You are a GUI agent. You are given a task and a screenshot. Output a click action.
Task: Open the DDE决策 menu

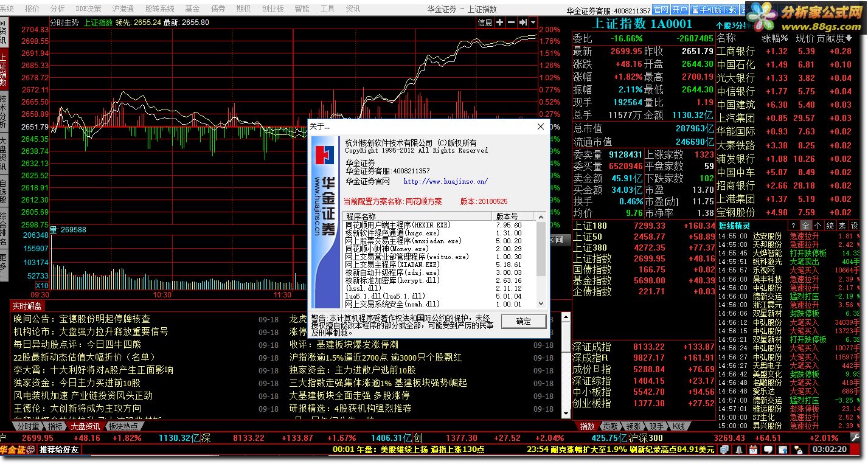(x=88, y=9)
